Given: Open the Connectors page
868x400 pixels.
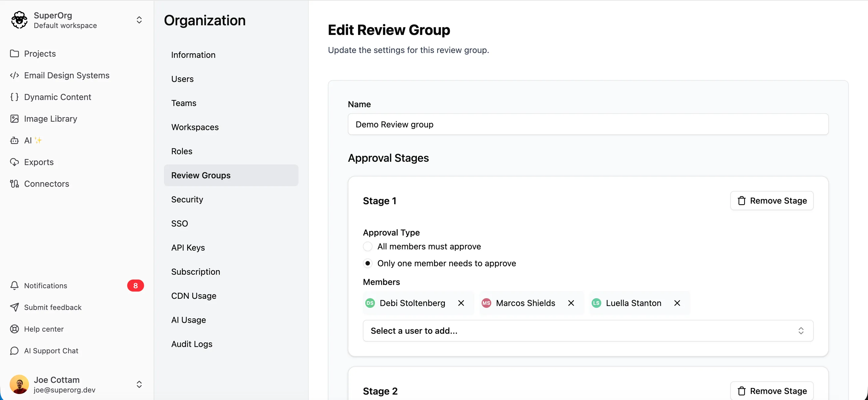Looking at the screenshot, I should point(46,184).
